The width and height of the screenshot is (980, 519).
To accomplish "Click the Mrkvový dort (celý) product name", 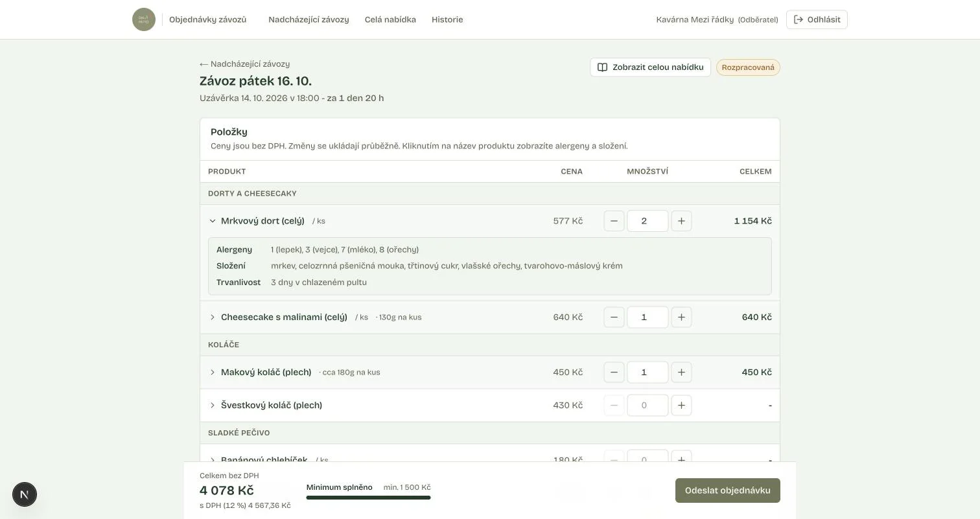I will point(262,221).
